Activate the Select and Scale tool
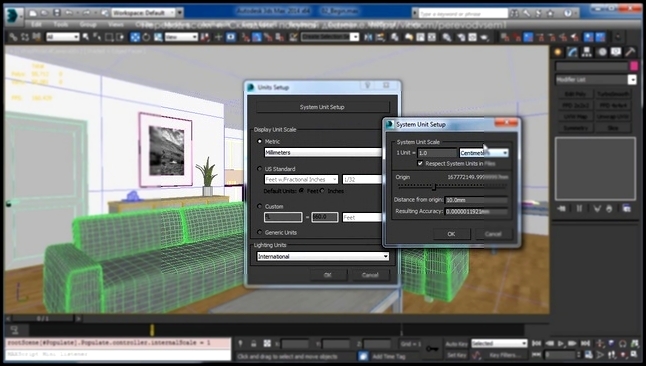The image size is (646, 366). (158, 37)
